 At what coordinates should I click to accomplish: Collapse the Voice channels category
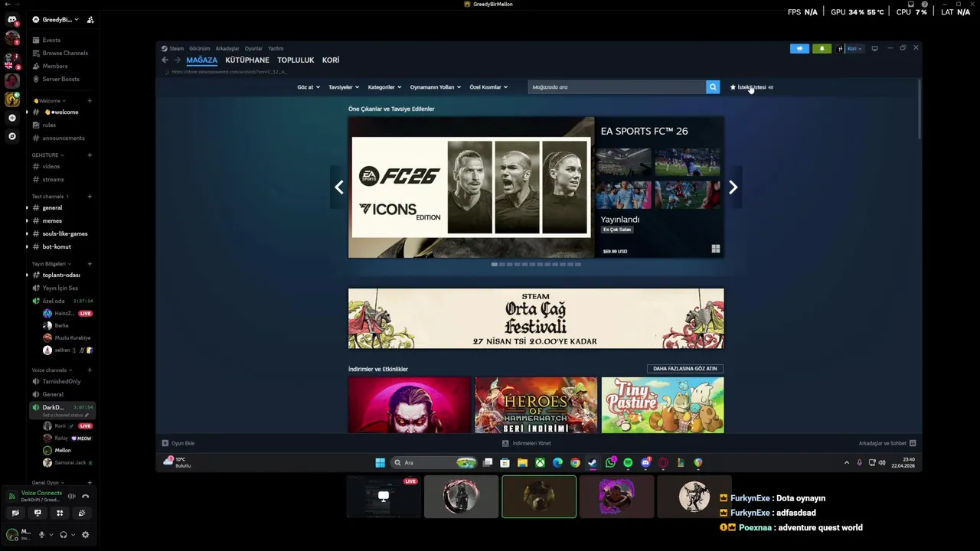pos(51,370)
